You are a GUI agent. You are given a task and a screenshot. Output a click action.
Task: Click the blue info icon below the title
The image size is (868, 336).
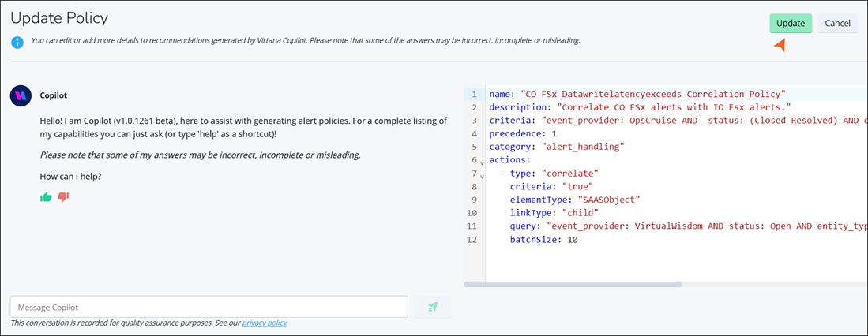pyautogui.click(x=17, y=41)
